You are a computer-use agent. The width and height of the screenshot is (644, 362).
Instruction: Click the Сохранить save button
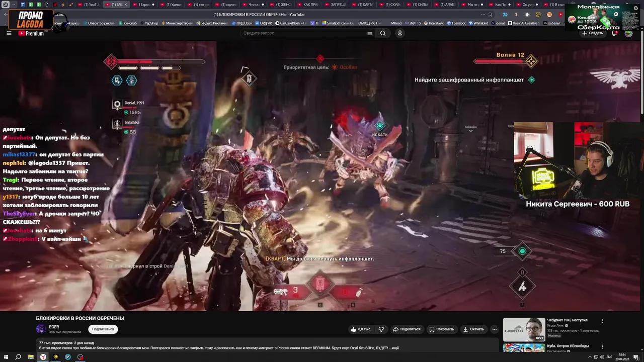click(441, 329)
